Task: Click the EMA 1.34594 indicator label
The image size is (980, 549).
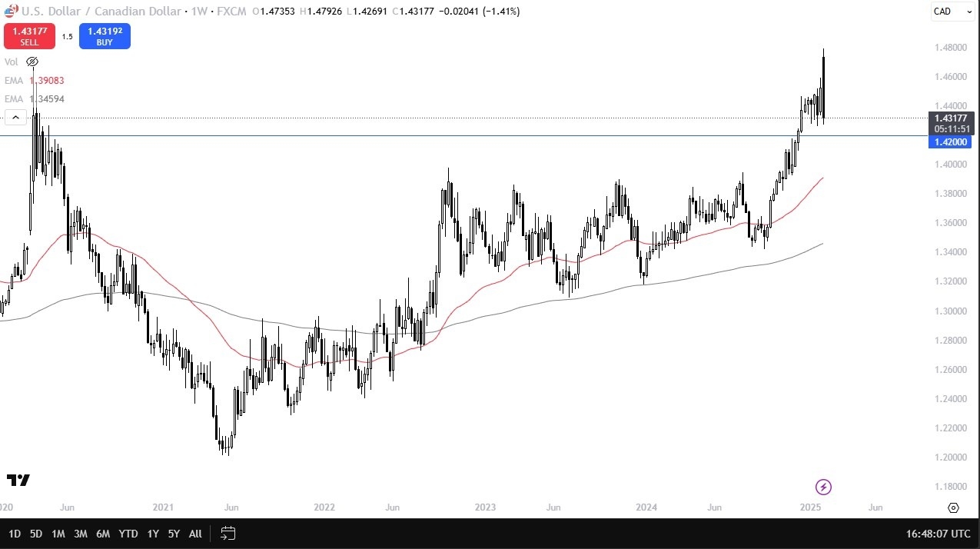Action: point(45,98)
